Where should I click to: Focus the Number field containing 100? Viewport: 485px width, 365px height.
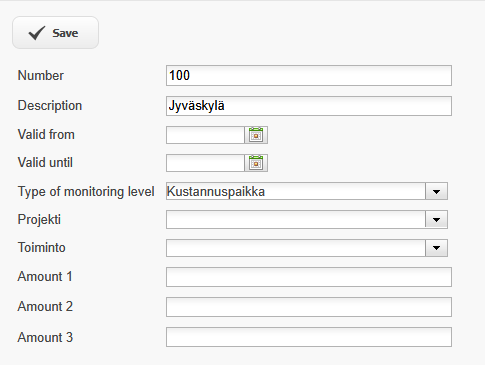(x=309, y=76)
